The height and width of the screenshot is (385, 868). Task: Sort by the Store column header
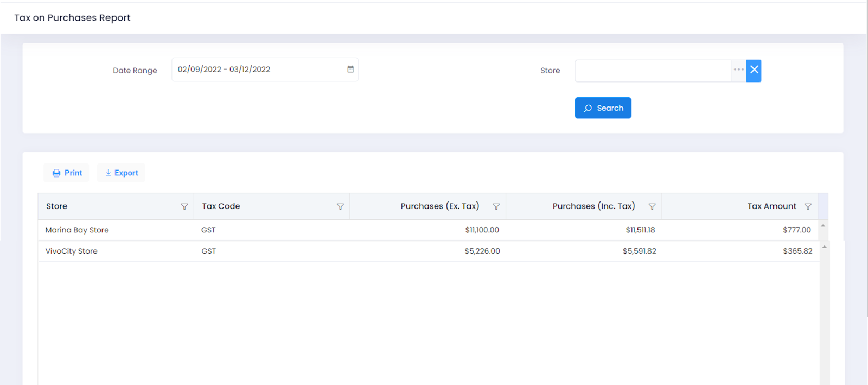coord(57,206)
